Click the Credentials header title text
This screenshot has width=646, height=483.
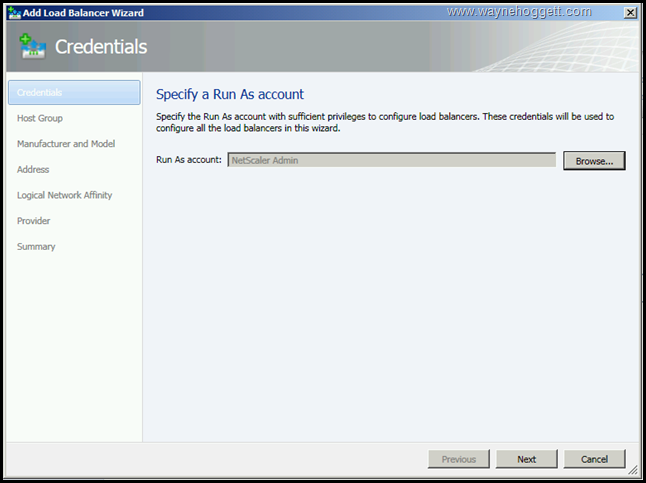101,47
